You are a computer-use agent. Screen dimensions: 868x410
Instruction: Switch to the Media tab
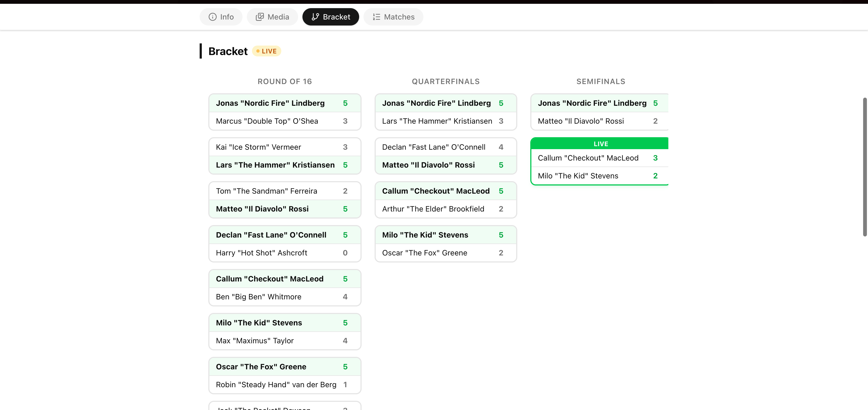(272, 17)
